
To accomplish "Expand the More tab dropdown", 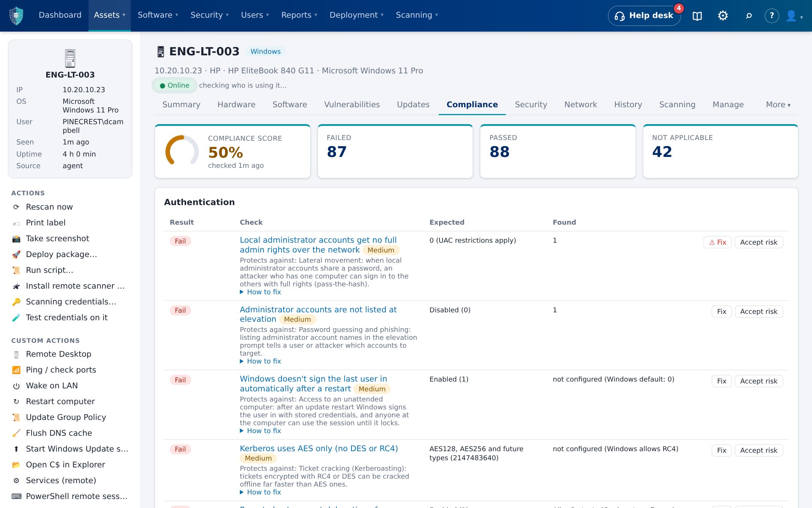I will (778, 105).
